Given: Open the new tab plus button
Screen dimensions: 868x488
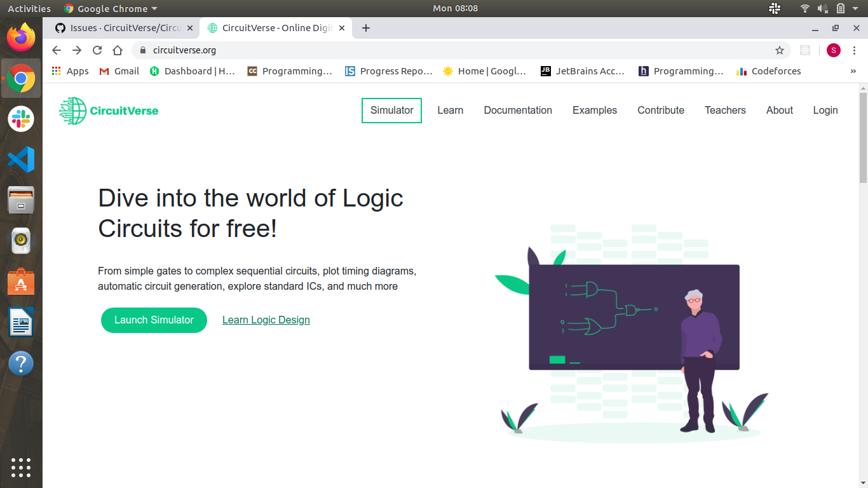Looking at the screenshot, I should point(366,28).
